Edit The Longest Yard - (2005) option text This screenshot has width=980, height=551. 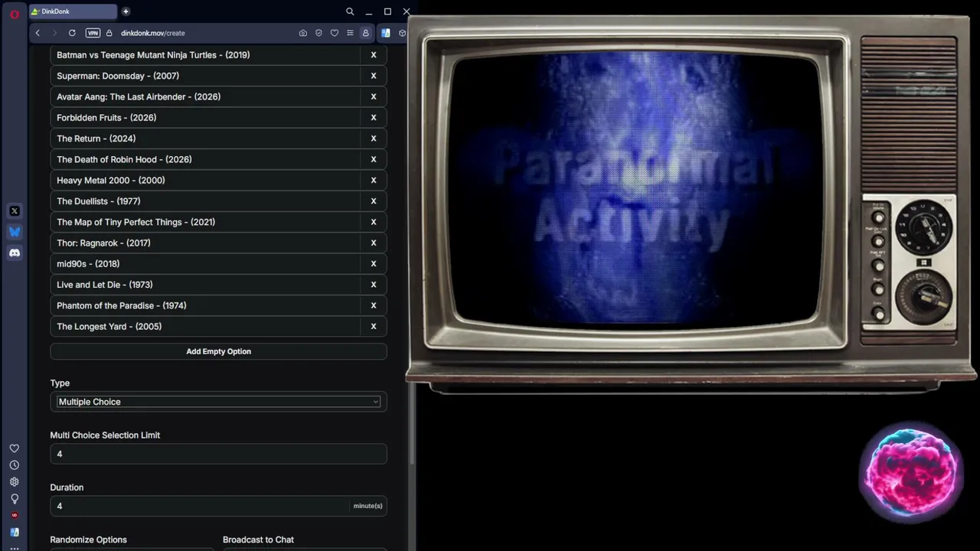pyautogui.click(x=205, y=326)
